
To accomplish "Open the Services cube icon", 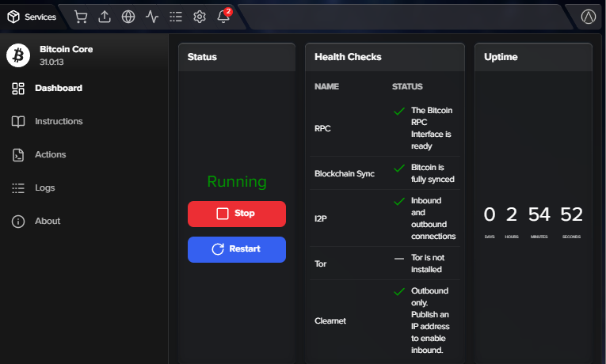I will pyautogui.click(x=13, y=17).
